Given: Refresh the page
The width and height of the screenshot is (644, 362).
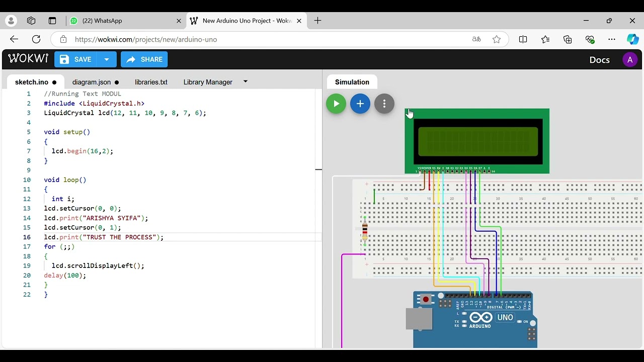Looking at the screenshot, I should [36, 39].
